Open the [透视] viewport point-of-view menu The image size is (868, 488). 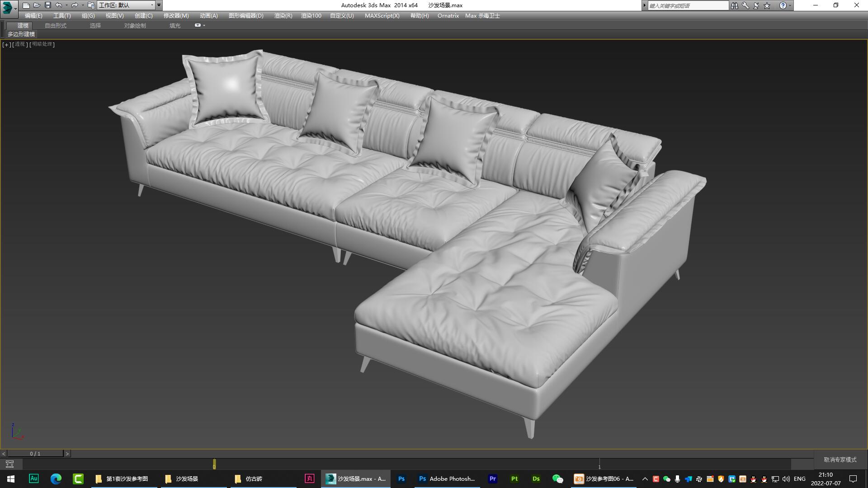(x=20, y=44)
